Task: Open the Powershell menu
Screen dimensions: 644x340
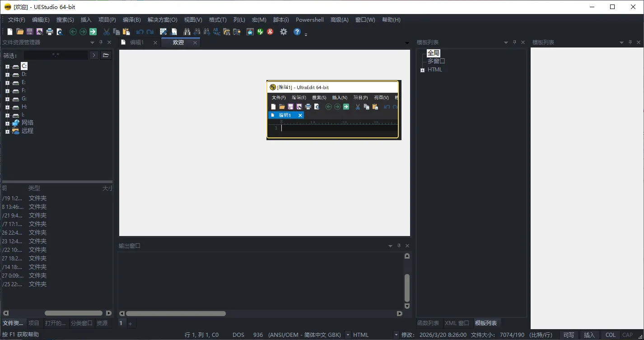Action: [x=309, y=19]
